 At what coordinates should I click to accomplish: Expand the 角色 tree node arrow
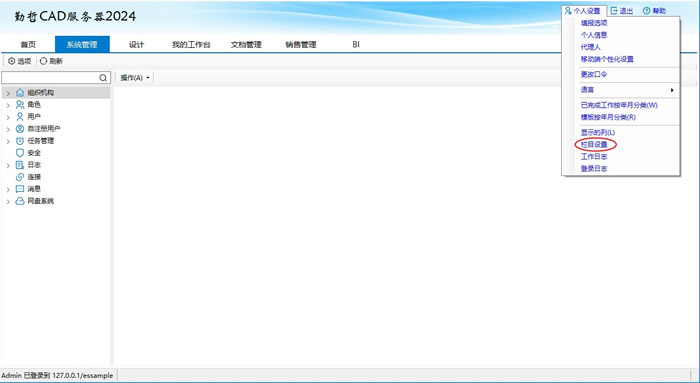coord(8,105)
